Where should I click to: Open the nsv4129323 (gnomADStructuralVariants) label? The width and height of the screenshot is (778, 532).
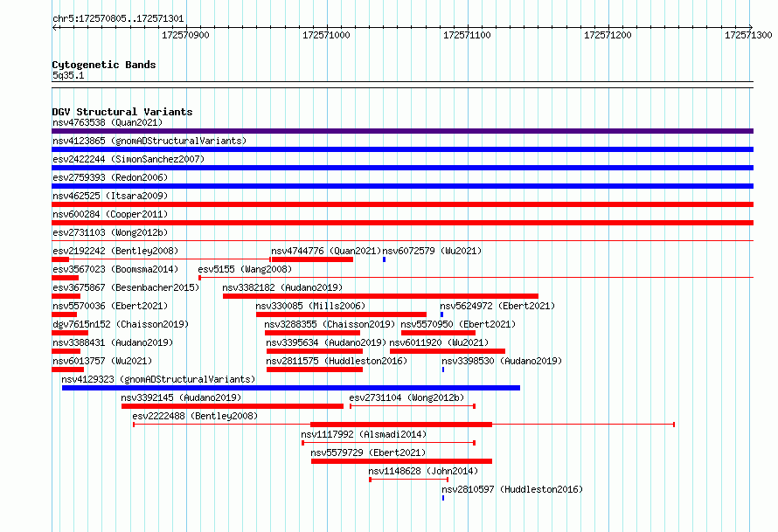tap(158, 379)
